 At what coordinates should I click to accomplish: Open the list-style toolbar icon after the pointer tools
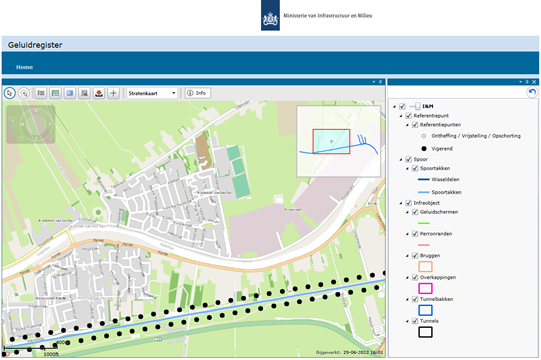[x=41, y=93]
